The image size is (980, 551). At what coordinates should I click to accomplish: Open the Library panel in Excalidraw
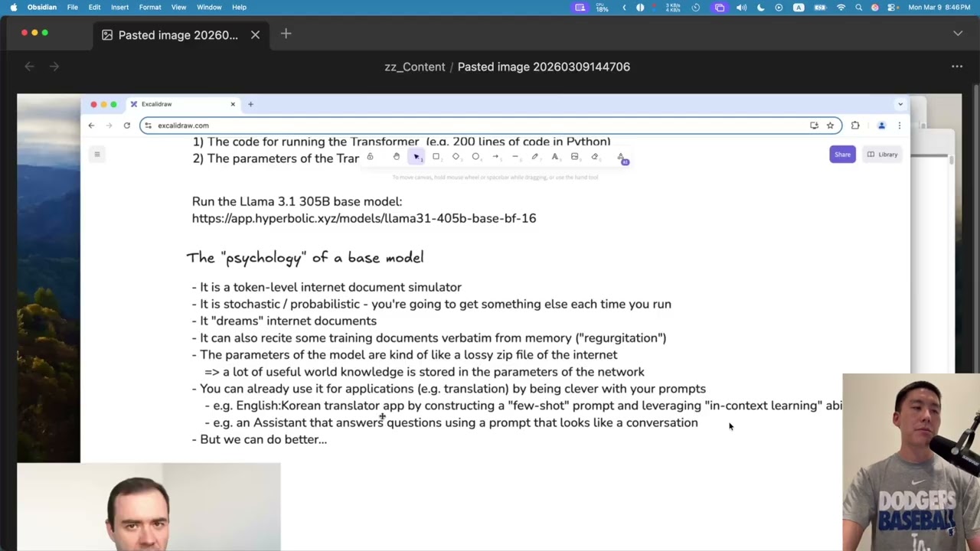point(882,155)
